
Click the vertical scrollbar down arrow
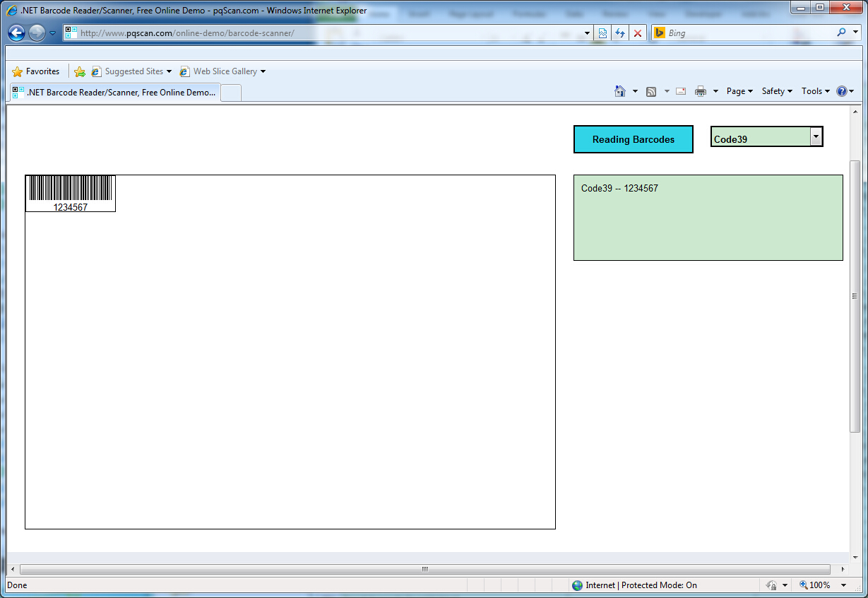click(855, 558)
